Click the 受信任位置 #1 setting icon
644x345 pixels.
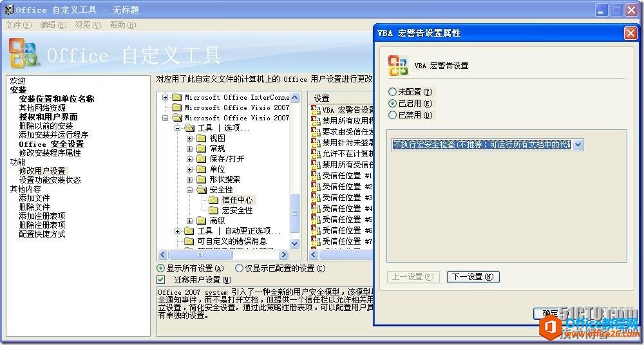(x=316, y=176)
